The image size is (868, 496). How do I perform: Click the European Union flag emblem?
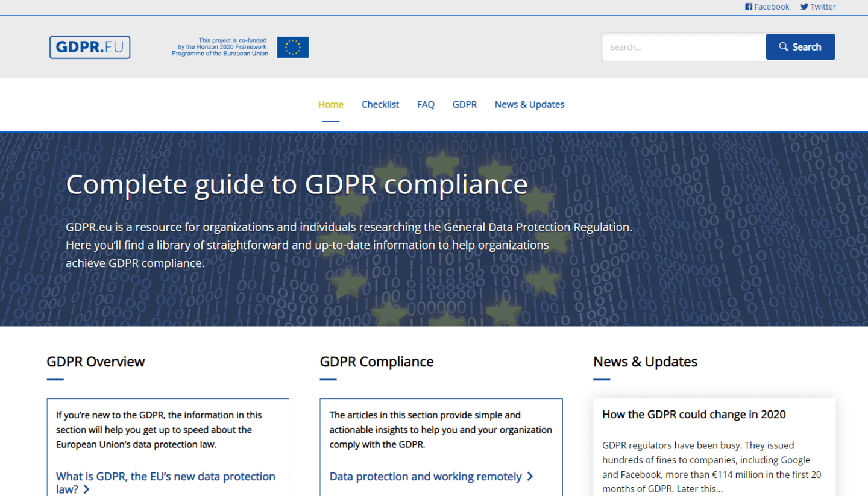293,47
